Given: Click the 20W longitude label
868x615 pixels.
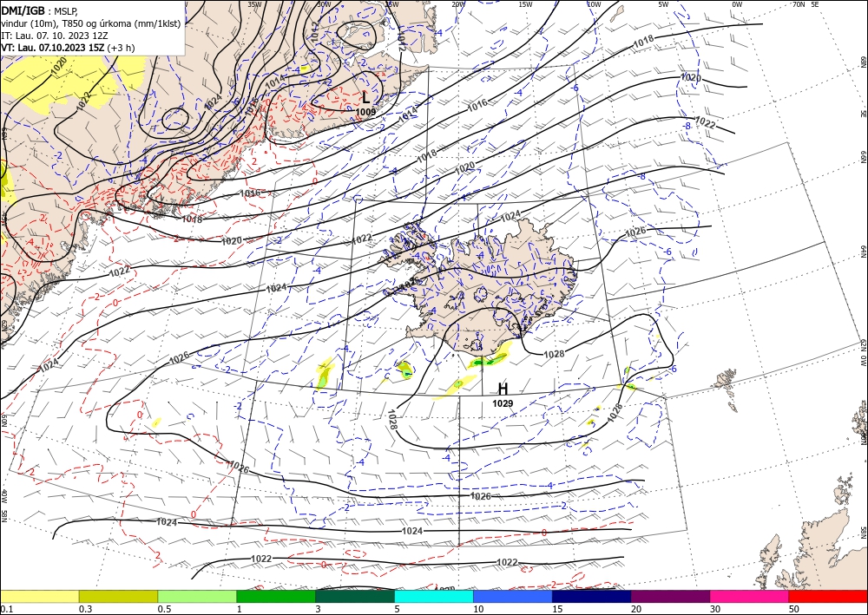Looking at the screenshot, I should coord(458,3).
